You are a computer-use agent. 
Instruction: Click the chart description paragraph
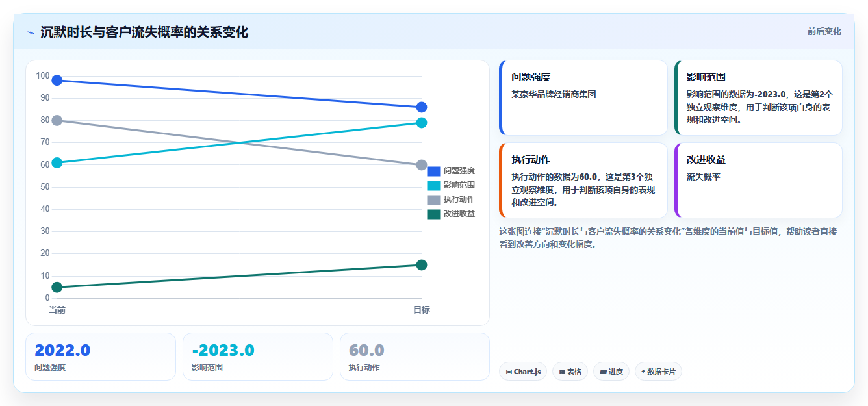(x=668, y=238)
